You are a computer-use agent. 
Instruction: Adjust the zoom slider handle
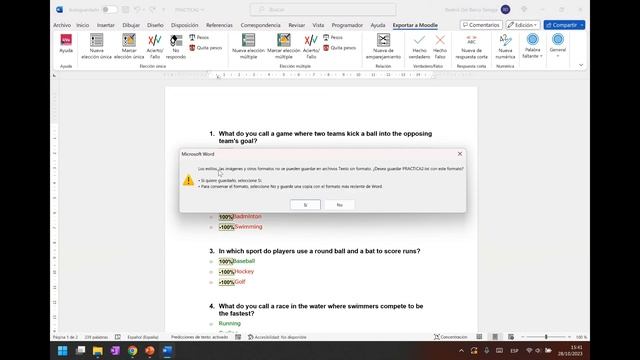(x=546, y=337)
